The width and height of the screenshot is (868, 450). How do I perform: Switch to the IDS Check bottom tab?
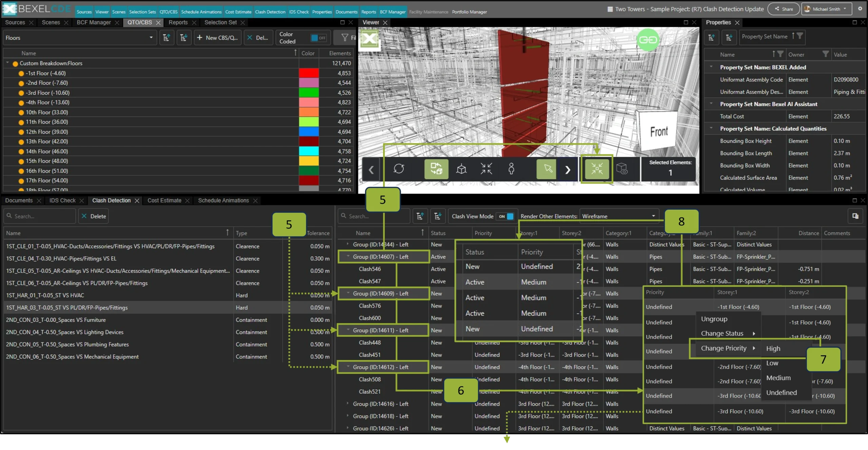tap(62, 201)
